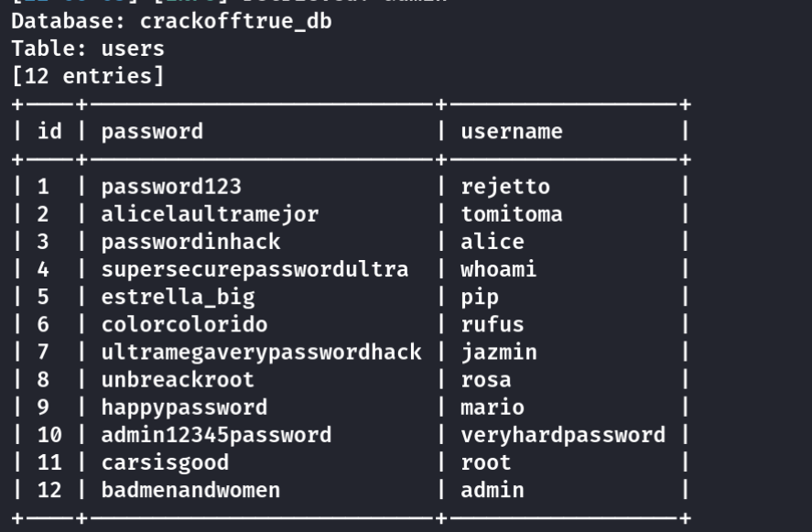
Task: Click the username 'whoami'
Action: coord(499,269)
